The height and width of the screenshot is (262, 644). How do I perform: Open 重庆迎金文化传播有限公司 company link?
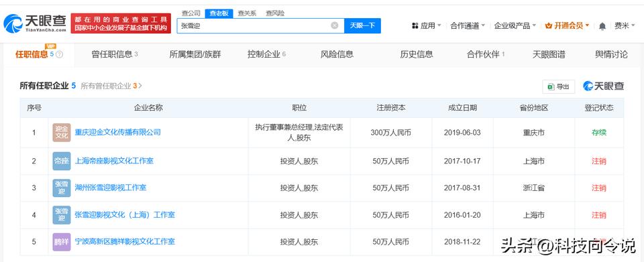point(117,133)
